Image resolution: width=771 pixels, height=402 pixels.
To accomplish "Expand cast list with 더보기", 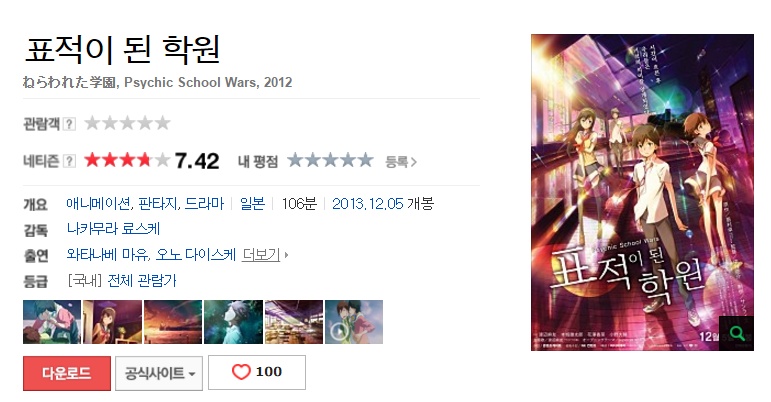I will [x=261, y=255].
